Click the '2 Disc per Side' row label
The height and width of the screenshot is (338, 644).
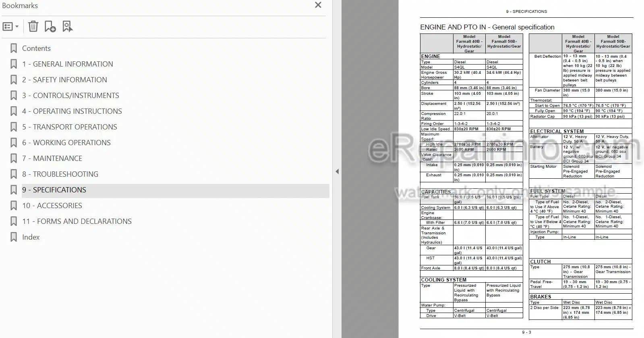click(x=544, y=308)
